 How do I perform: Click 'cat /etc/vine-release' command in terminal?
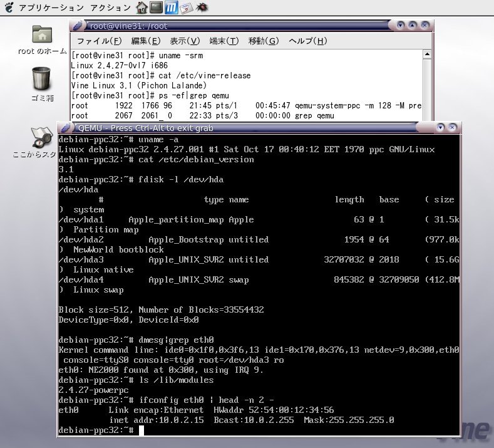click(x=205, y=76)
